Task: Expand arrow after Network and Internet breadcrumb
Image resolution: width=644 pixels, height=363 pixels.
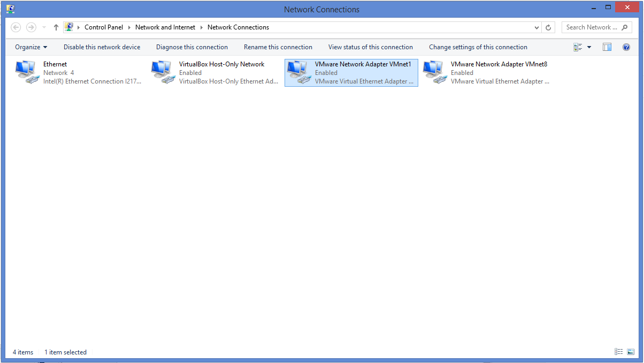Action: (x=202, y=27)
